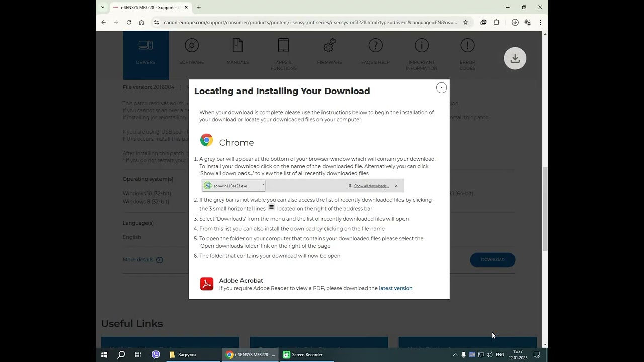The image size is (644, 362).
Task: View the Error Codes tab
Action: pos(467,55)
